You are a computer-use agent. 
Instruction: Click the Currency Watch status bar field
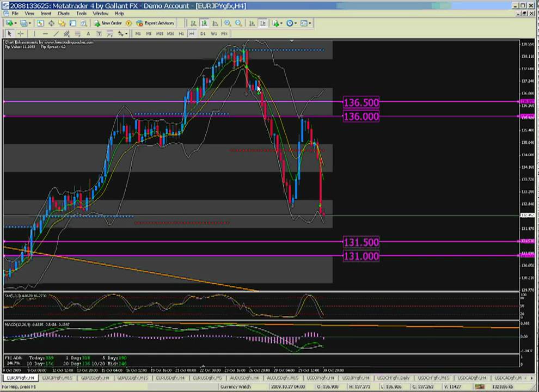pyautogui.click(x=235, y=387)
